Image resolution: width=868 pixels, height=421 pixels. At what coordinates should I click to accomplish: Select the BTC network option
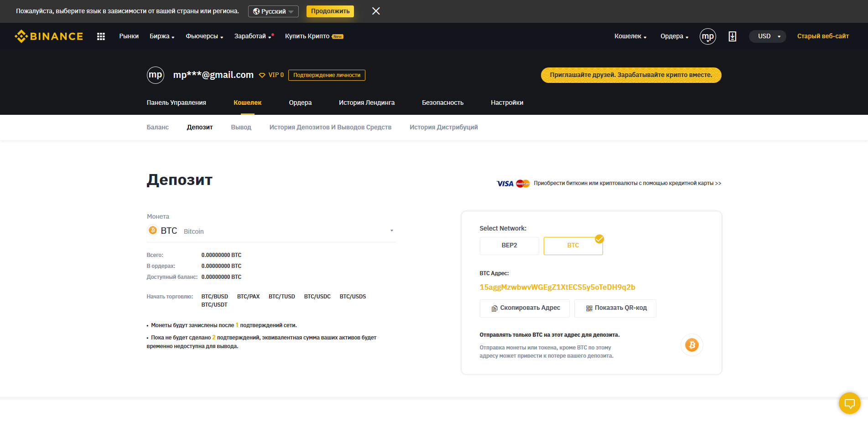[x=573, y=246]
